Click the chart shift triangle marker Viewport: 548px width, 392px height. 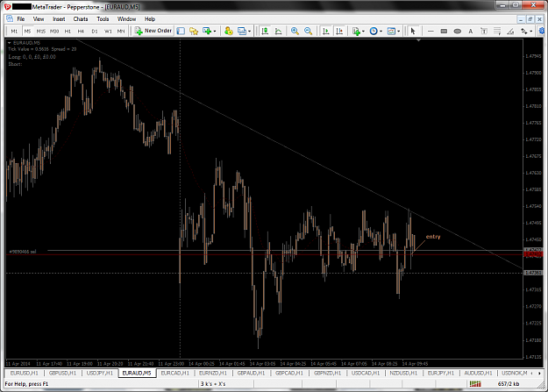[418, 40]
